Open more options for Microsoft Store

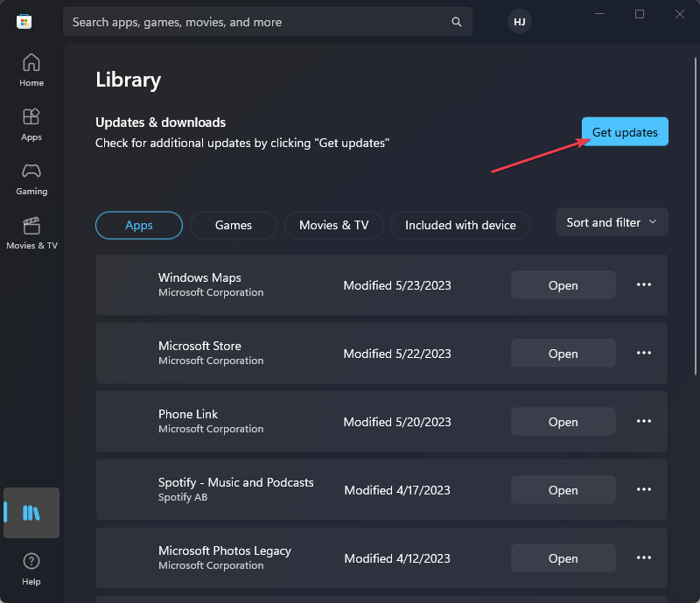tap(644, 353)
